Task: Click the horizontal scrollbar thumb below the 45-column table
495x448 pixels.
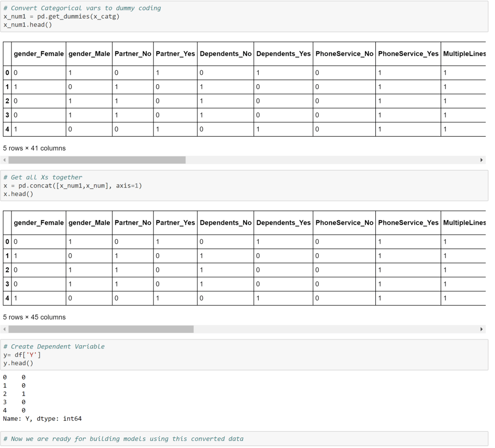Action: [x=101, y=329]
